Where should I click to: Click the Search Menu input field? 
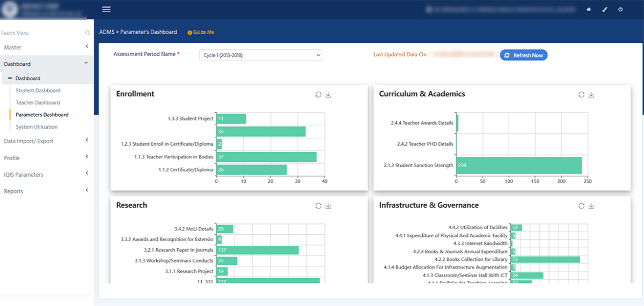40,33
